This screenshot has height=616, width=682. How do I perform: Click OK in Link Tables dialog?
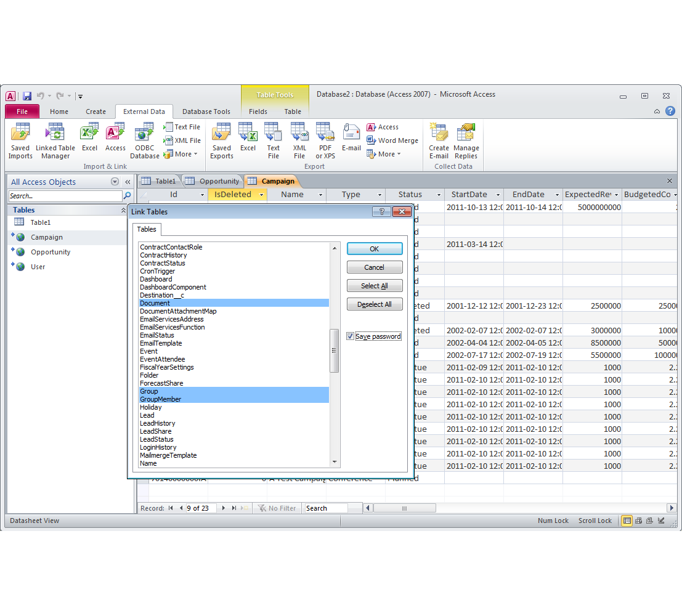375,249
